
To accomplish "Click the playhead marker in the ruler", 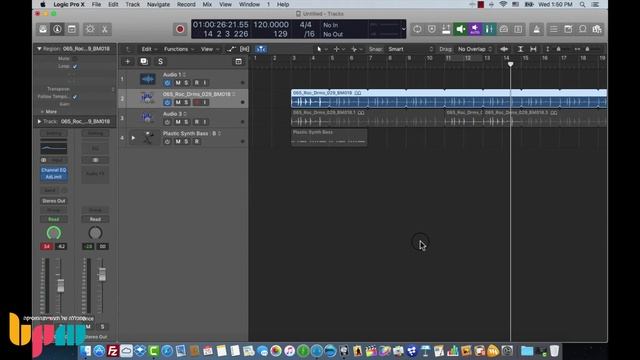I will pyautogui.click(x=510, y=64).
